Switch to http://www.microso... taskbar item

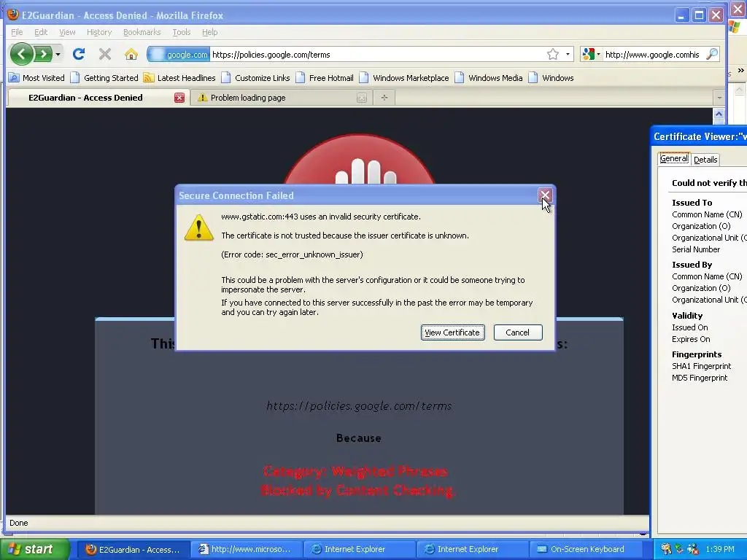point(245,549)
